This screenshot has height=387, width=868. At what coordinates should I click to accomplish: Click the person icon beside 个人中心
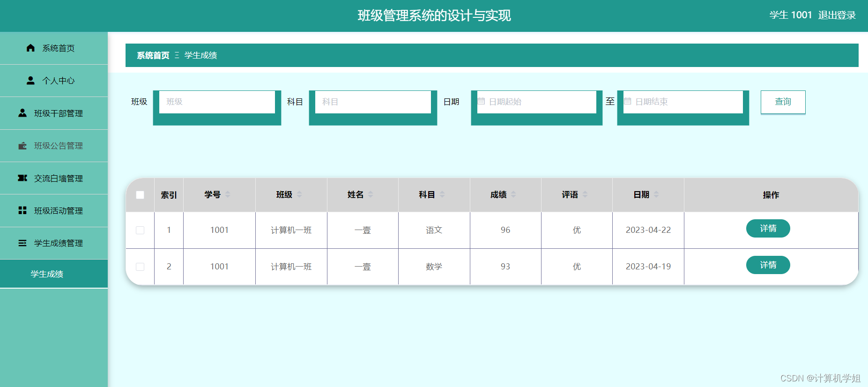30,81
